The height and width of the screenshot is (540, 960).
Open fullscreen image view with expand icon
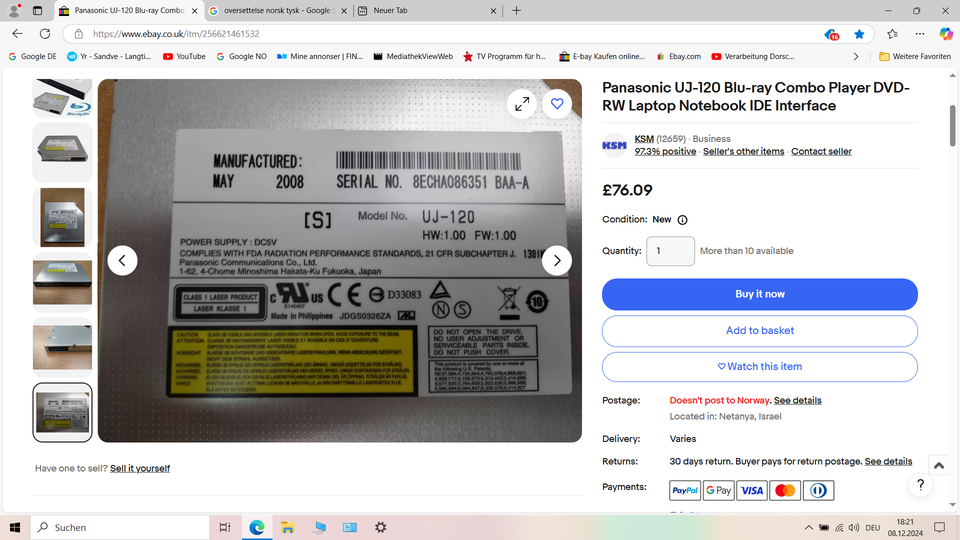point(522,104)
